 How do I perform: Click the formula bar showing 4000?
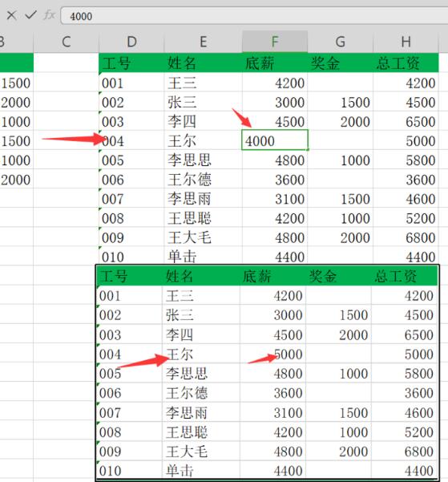(x=254, y=16)
